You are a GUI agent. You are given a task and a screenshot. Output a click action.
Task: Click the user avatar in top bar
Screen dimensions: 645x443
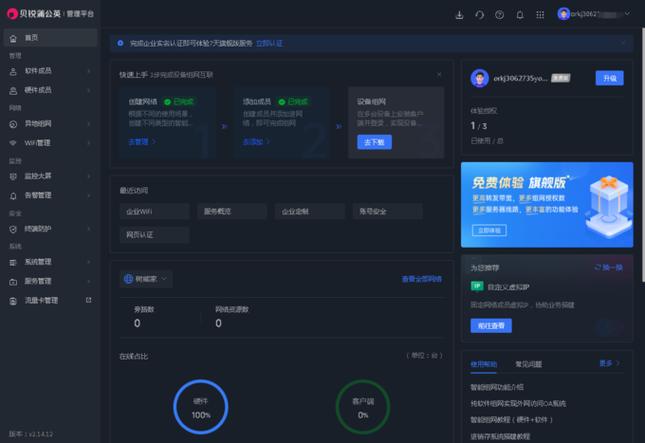pyautogui.click(x=564, y=14)
